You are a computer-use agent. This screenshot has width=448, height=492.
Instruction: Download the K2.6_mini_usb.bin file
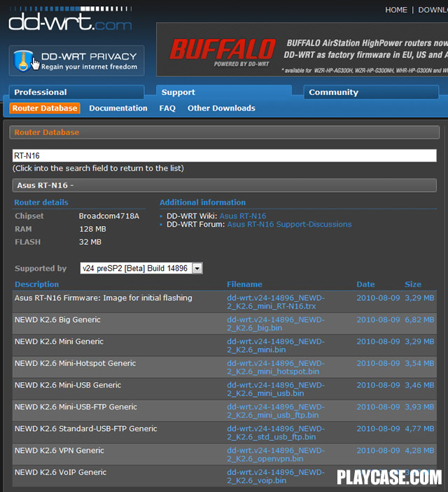(276, 389)
